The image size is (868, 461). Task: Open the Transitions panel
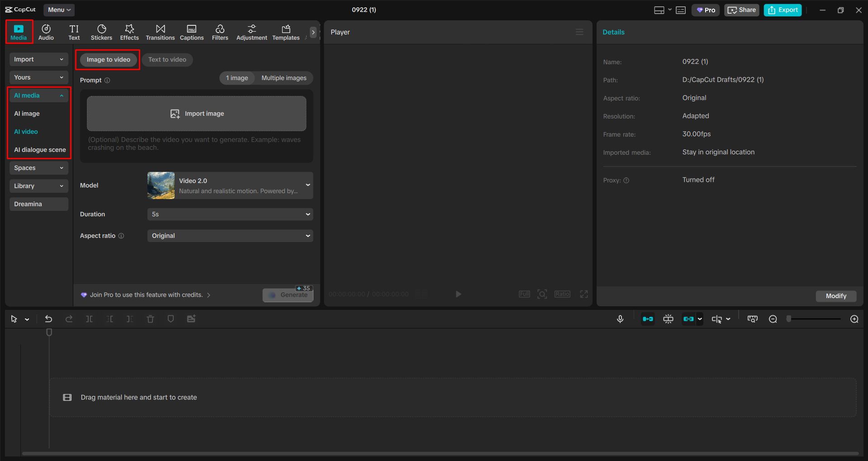160,32
